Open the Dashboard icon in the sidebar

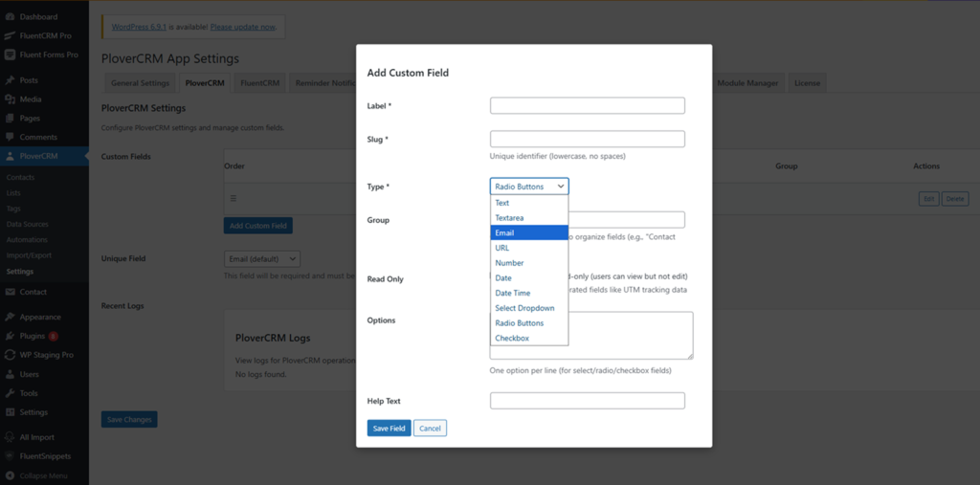10,17
